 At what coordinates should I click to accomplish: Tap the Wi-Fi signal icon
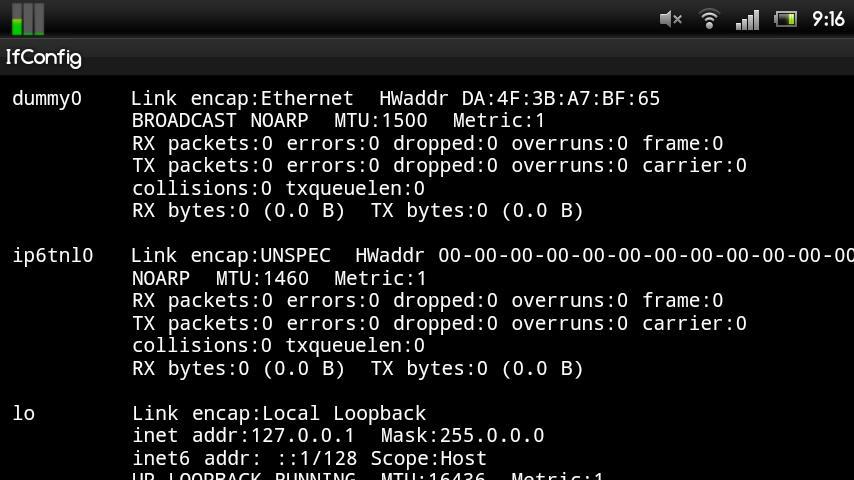click(x=709, y=20)
